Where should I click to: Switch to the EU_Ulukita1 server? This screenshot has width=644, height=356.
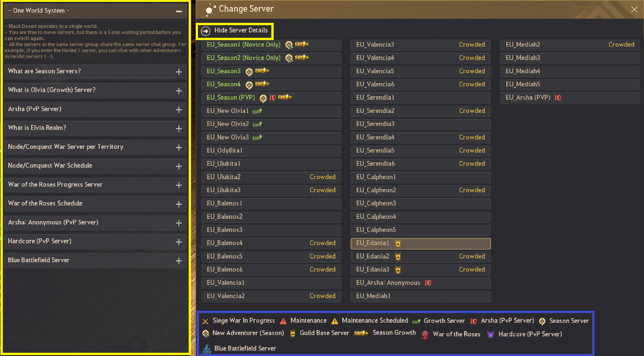pos(271,164)
